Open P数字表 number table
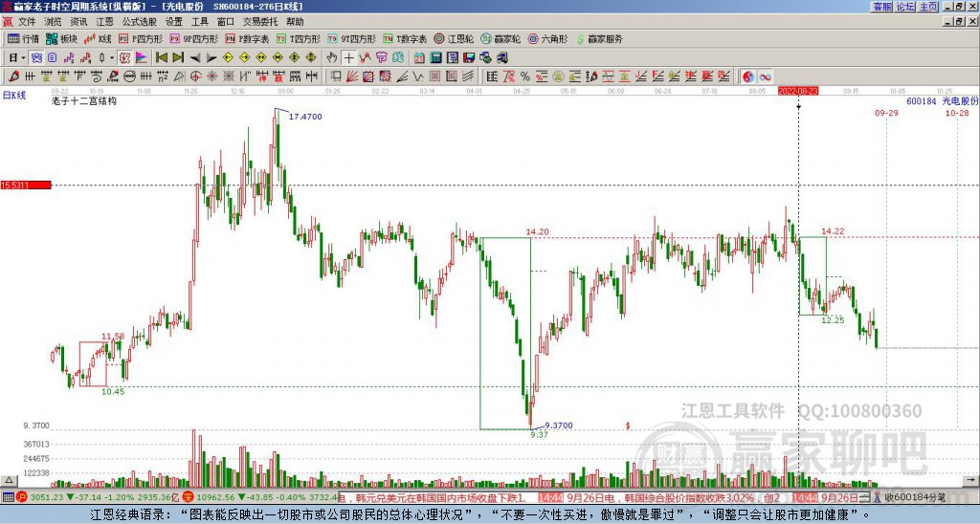This screenshot has width=980, height=524. coord(247,38)
